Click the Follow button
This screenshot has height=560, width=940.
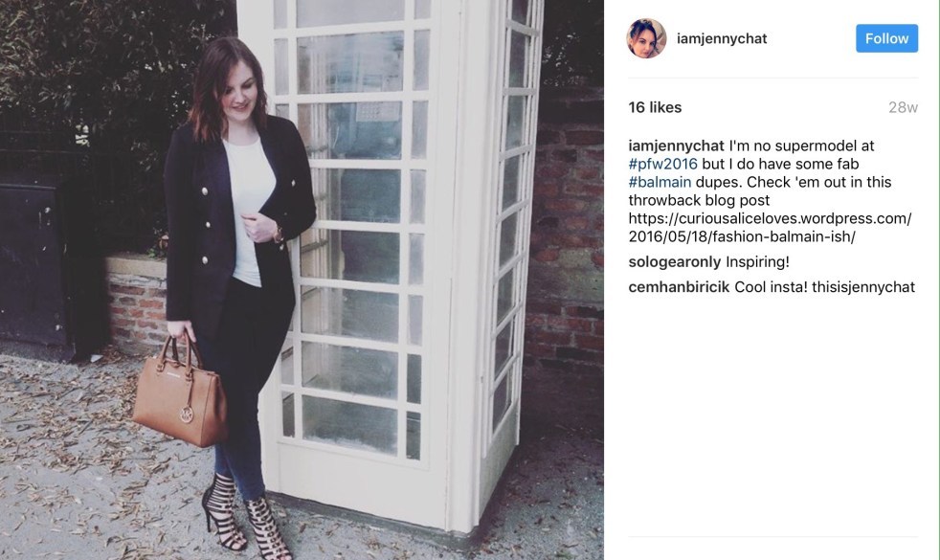(x=886, y=38)
